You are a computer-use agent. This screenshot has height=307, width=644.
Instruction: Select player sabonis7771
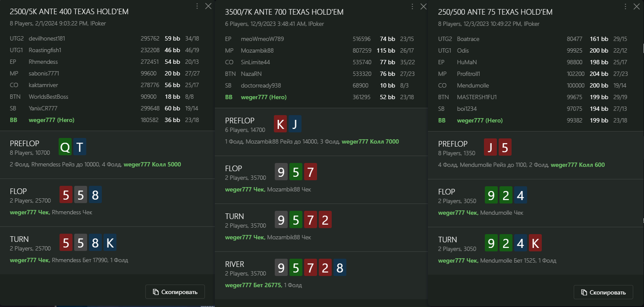tap(44, 73)
